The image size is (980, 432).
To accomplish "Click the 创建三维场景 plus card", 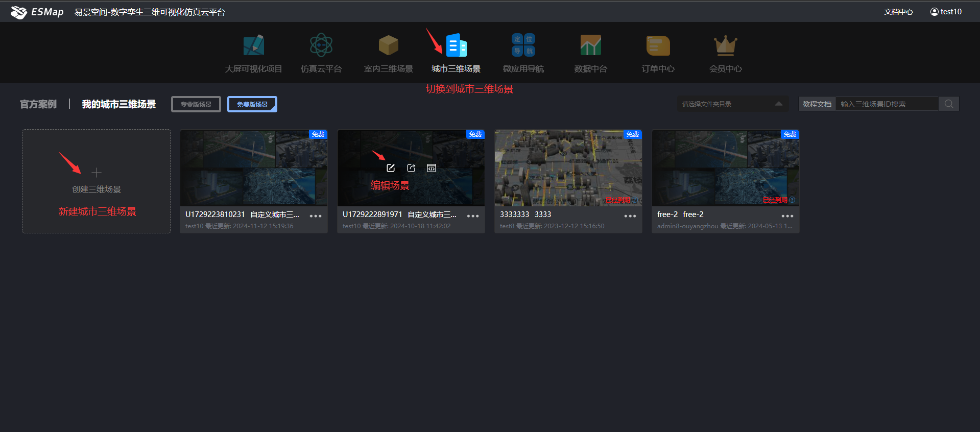I will point(97,181).
